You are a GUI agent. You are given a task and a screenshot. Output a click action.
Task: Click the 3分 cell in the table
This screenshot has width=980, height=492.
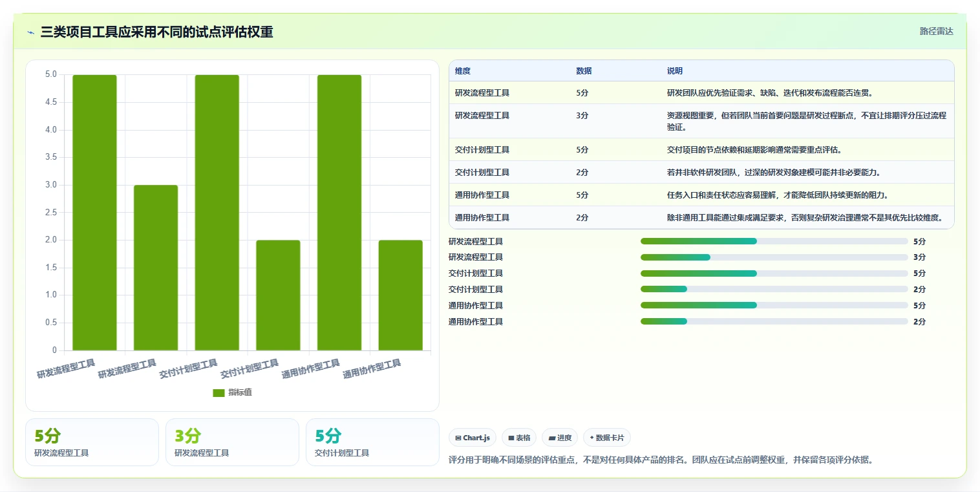582,116
